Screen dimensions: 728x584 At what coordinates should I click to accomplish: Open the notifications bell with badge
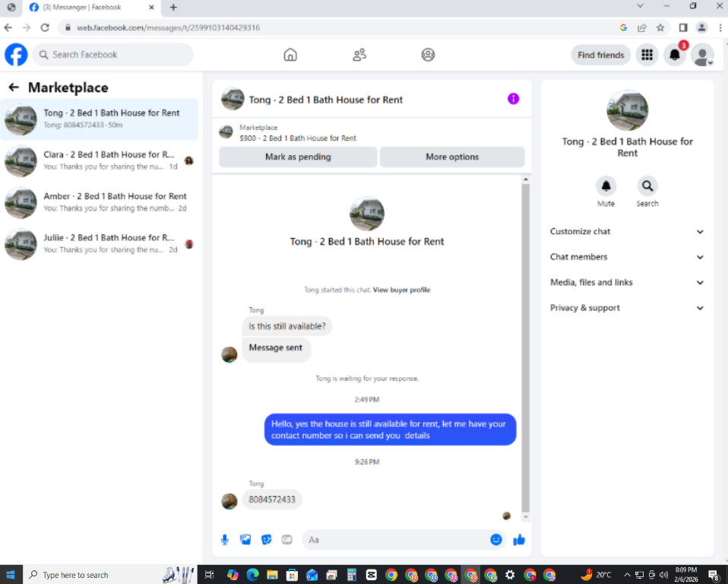coord(675,55)
